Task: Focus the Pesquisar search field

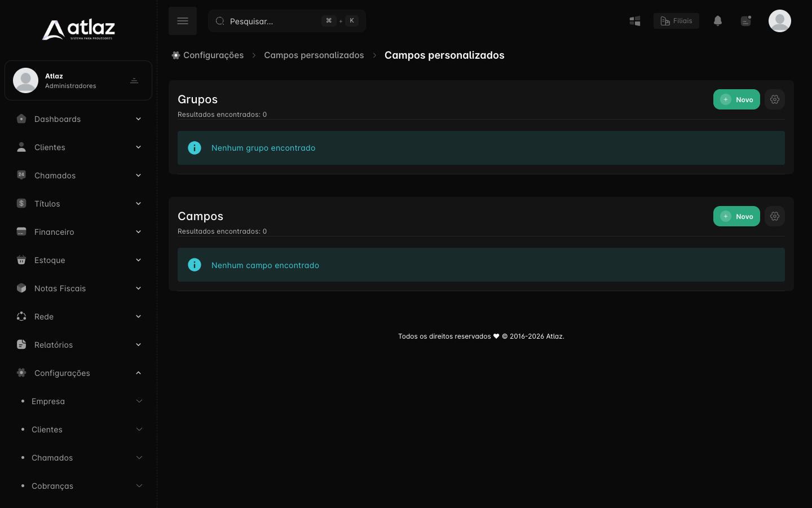Action: pos(287,21)
